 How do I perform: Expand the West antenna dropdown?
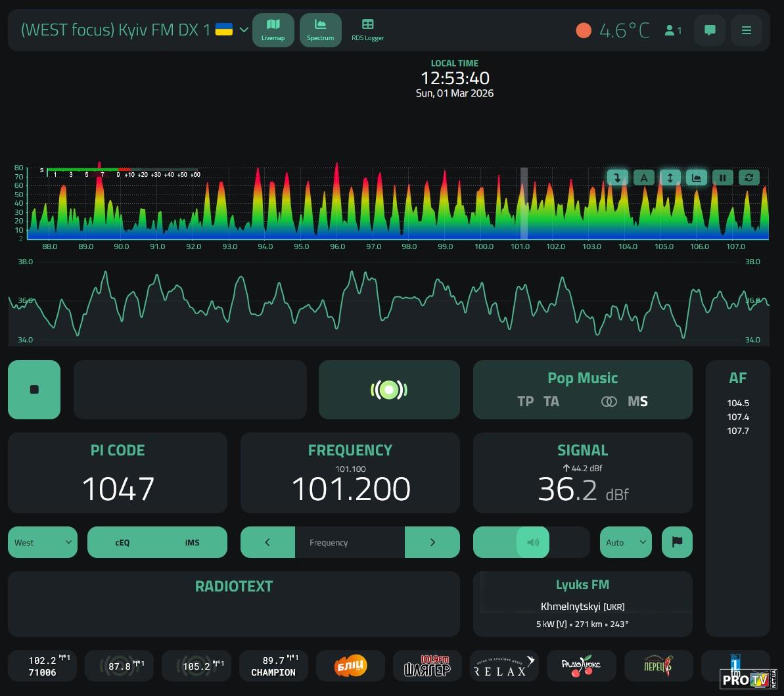(x=43, y=542)
